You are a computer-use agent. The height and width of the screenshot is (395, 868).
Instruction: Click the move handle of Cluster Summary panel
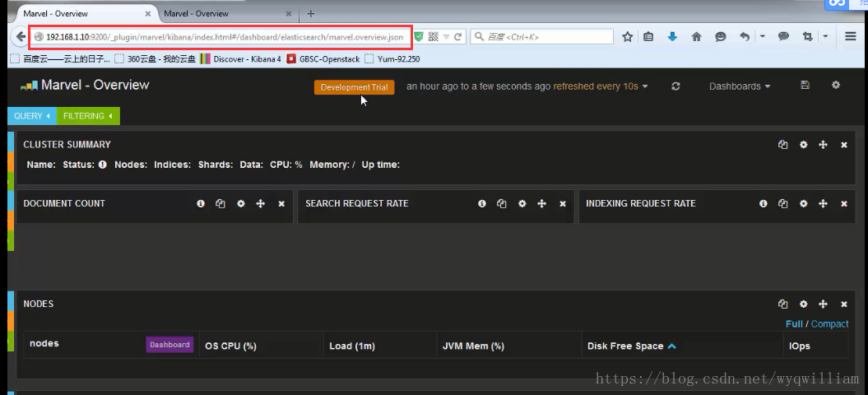[824, 145]
